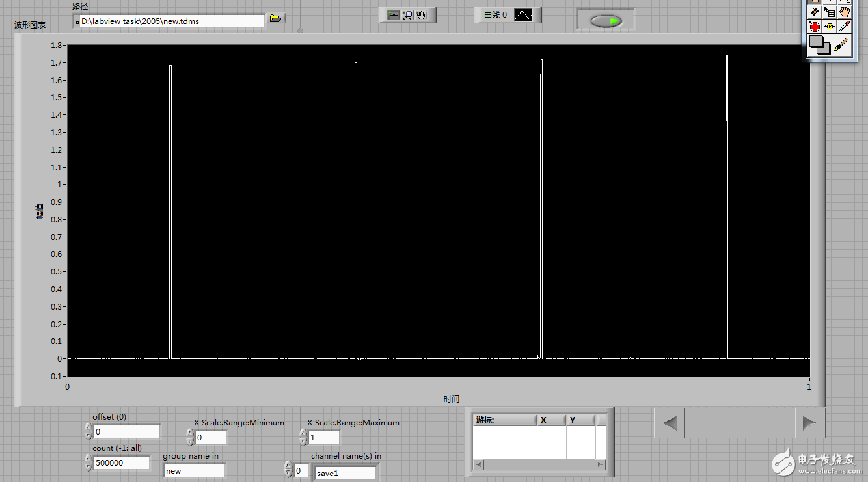The width and height of the screenshot is (868, 482).
Task: Click the 路径 path label
Action: point(80,6)
